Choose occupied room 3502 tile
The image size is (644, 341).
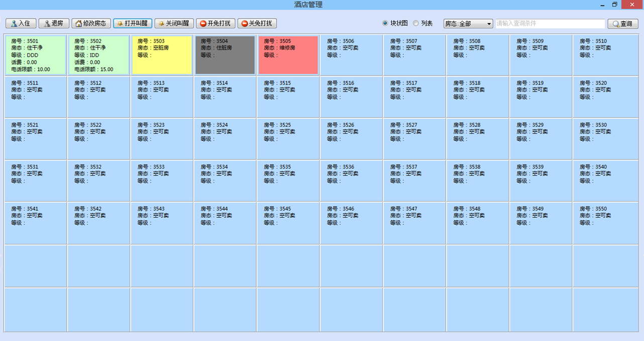point(98,55)
